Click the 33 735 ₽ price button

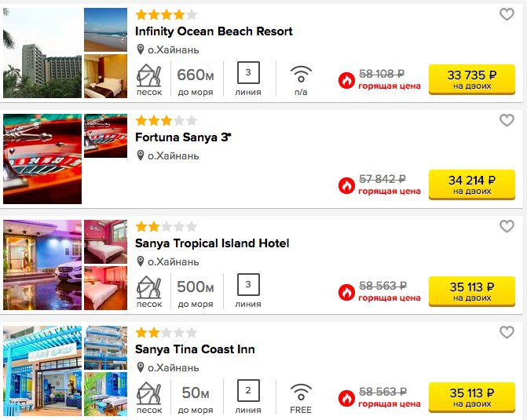click(471, 79)
